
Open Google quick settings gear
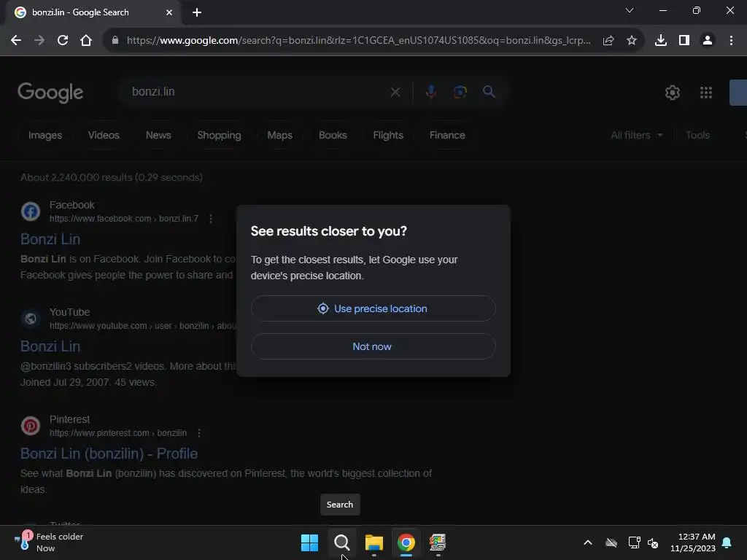tap(672, 93)
